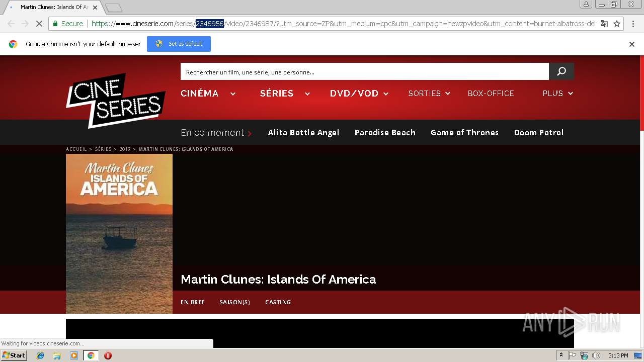This screenshot has height=362, width=644.
Task: Click Chrome icon in taskbar
Action: pyautogui.click(x=91, y=355)
